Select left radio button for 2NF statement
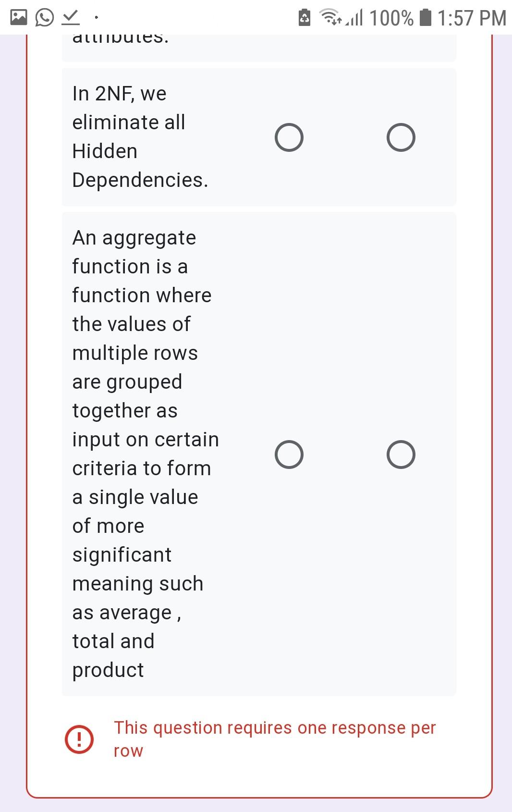Image resolution: width=512 pixels, height=812 pixels. (x=289, y=138)
